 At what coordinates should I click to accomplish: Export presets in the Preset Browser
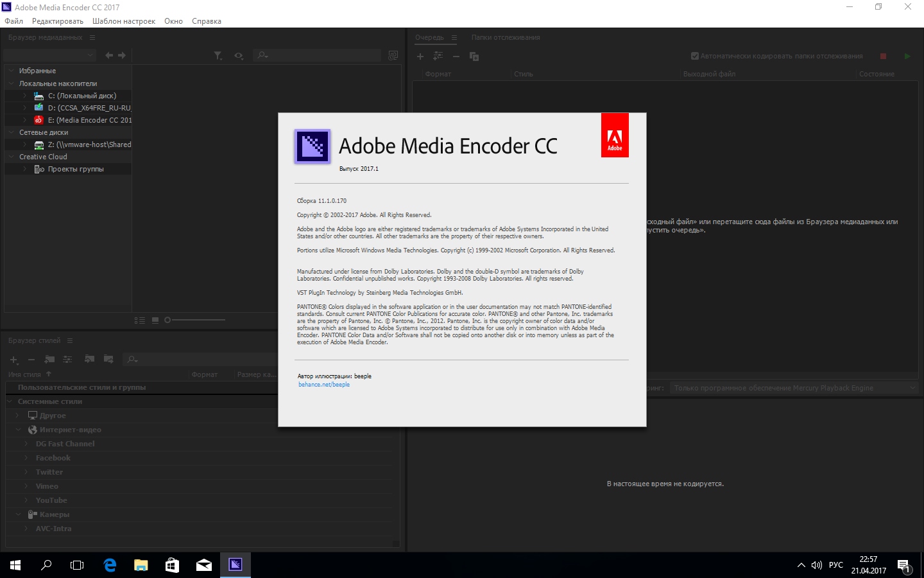108,359
